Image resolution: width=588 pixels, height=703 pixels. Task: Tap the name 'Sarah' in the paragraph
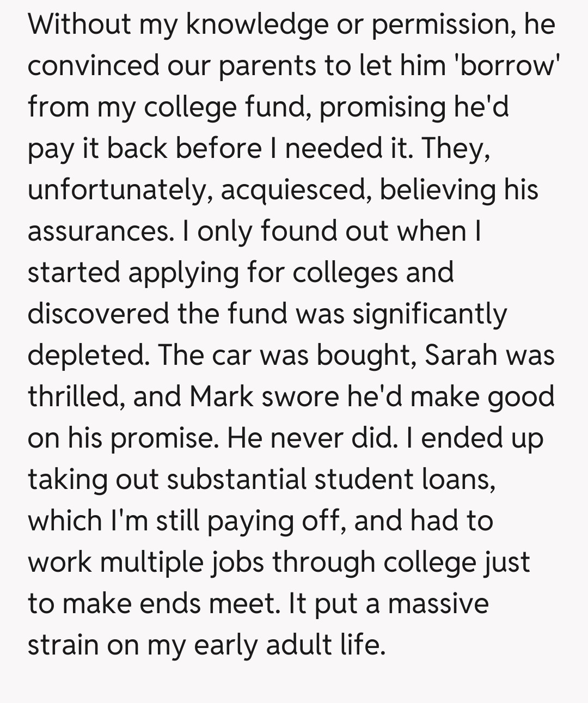pos(461,356)
